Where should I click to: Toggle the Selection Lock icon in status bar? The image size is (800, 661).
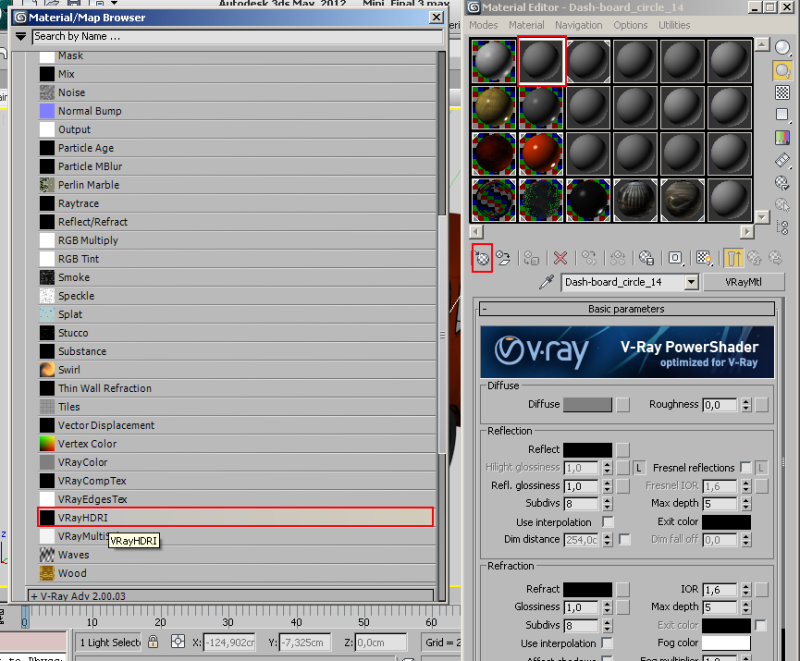tap(153, 642)
